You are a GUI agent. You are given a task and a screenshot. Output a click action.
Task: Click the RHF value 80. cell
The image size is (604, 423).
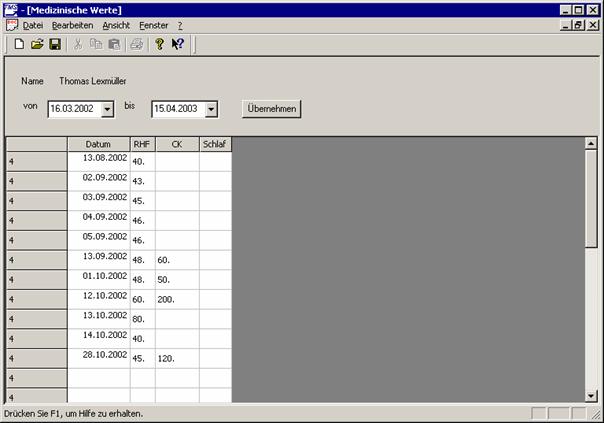(x=143, y=319)
